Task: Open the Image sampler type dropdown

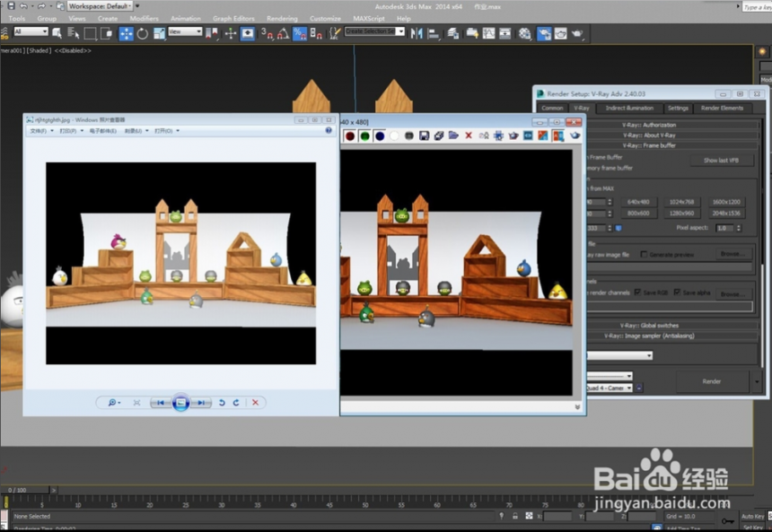Action: click(619, 355)
